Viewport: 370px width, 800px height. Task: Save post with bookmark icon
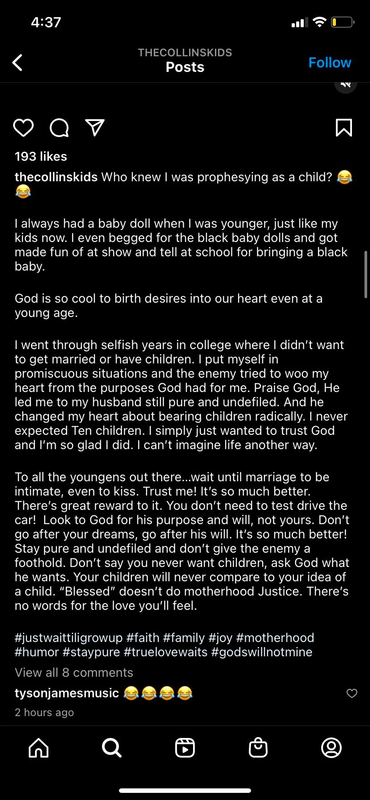(x=344, y=128)
